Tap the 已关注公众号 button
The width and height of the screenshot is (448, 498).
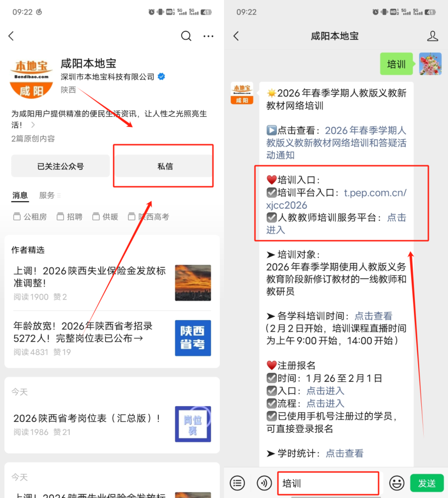(60, 166)
